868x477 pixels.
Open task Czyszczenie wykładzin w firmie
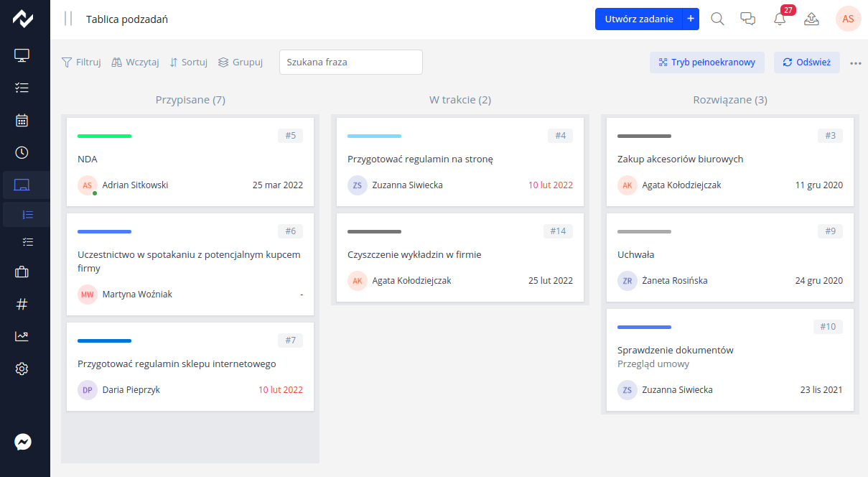pos(460,257)
